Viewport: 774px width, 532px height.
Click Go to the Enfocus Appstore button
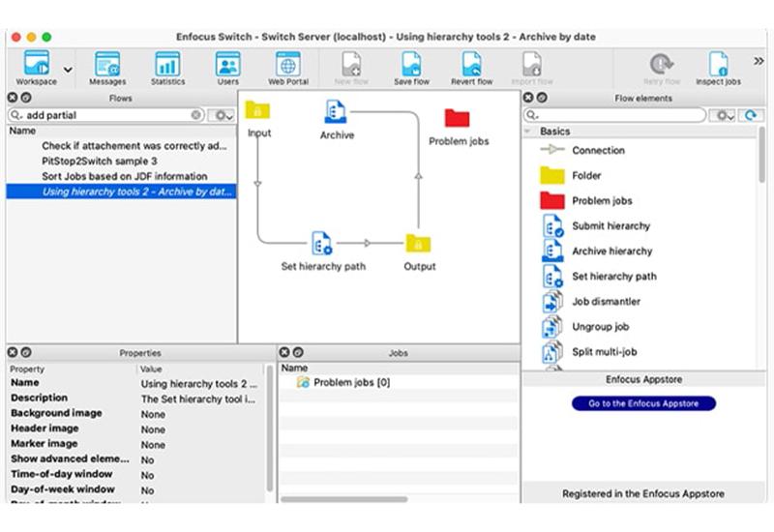[x=643, y=403]
